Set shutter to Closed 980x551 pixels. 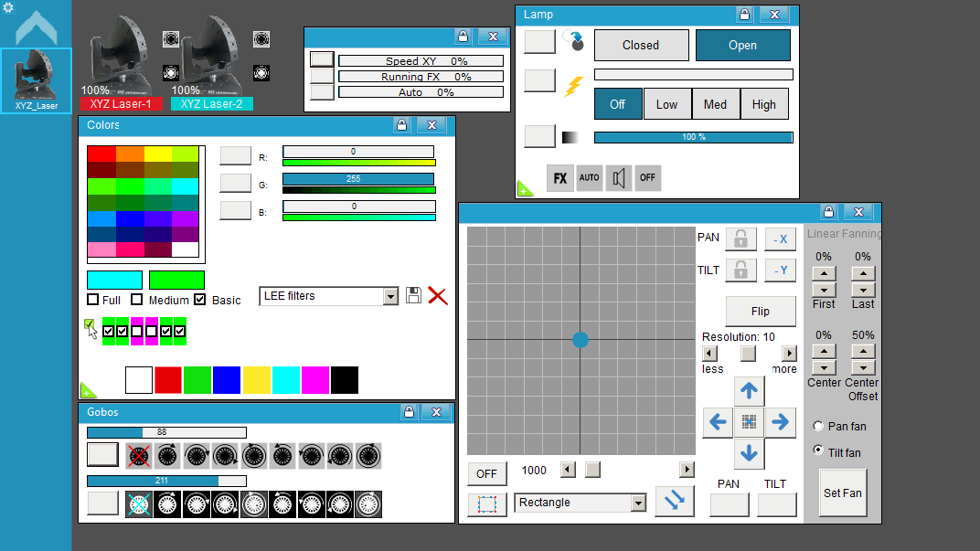[641, 46]
